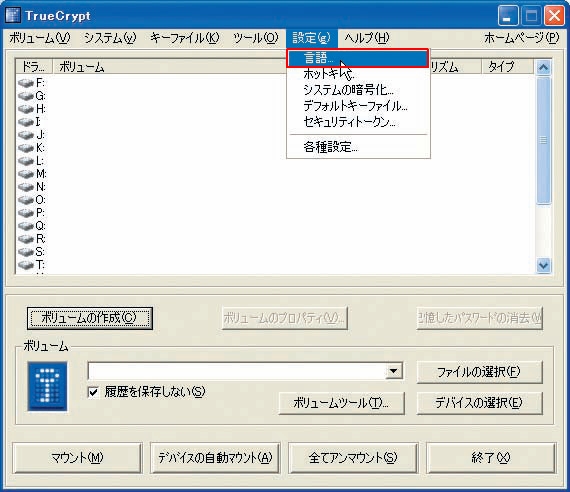570x492 pixels.
Task: Choose 言語... from the settings menu
Action: click(x=358, y=58)
